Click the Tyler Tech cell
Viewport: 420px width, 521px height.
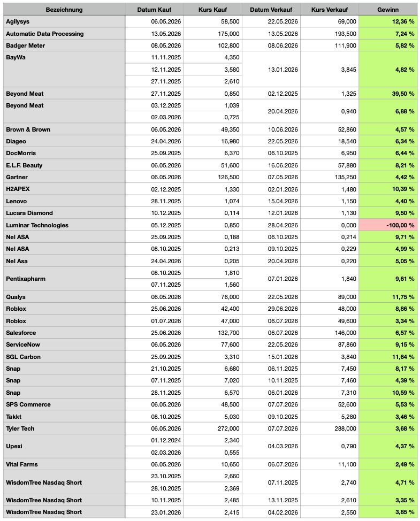click(x=64, y=428)
